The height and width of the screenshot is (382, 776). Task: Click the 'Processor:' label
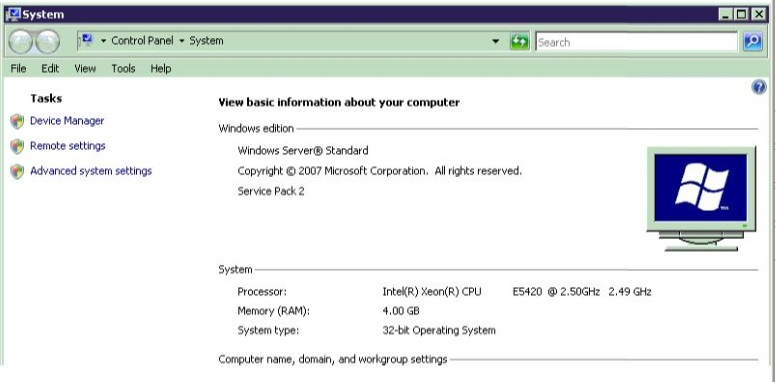click(262, 291)
